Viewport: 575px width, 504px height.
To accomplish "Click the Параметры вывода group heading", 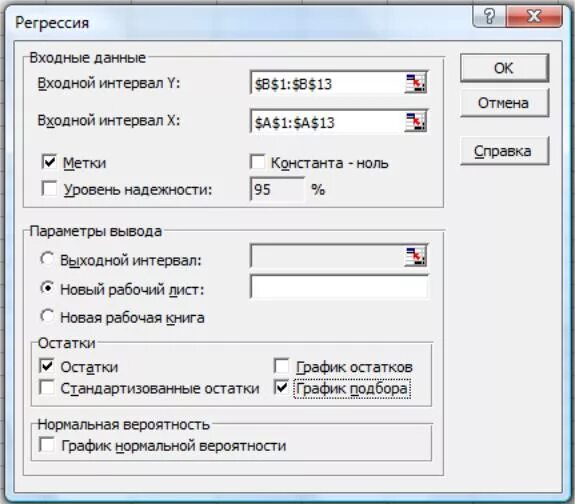I will click(96, 231).
